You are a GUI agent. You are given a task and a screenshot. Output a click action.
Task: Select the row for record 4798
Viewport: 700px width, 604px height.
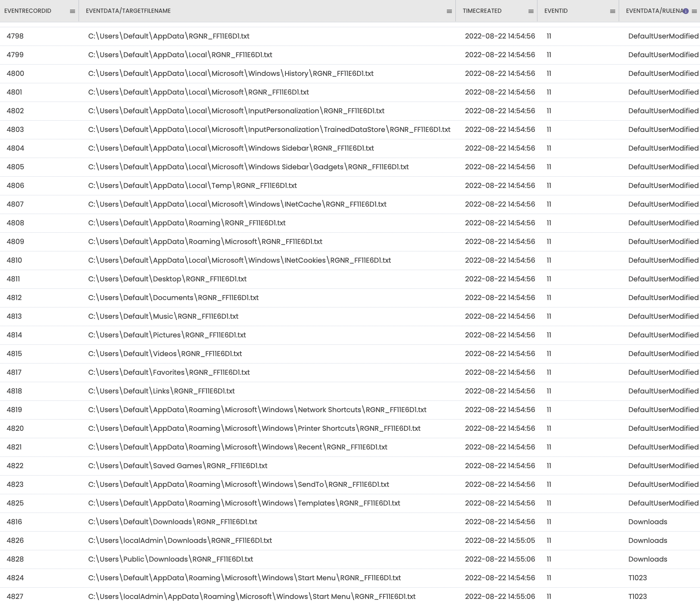15,36
